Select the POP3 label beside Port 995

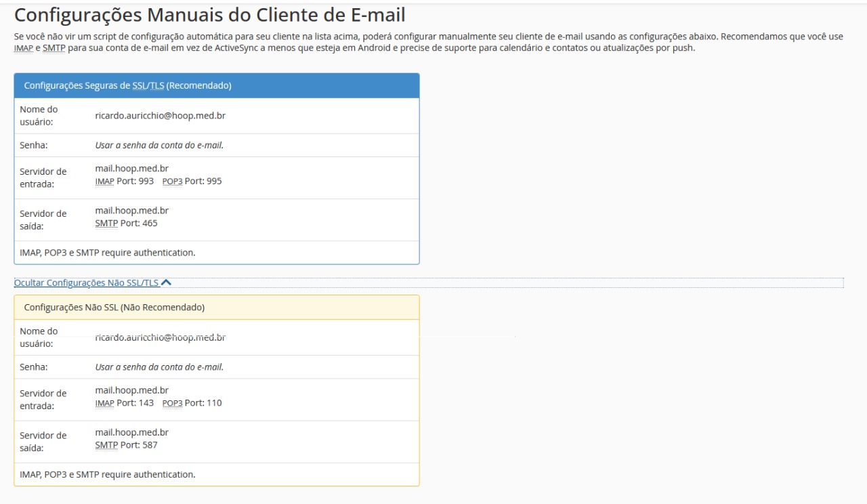click(173, 182)
